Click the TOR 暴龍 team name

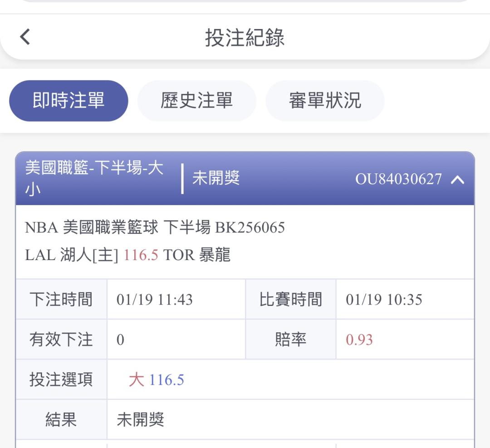tap(197, 255)
